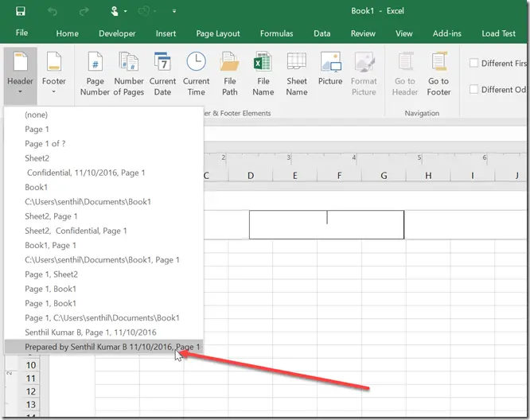Select 'Sheet2, Page 1' header preset
The width and height of the screenshot is (530, 420).
coord(103,216)
